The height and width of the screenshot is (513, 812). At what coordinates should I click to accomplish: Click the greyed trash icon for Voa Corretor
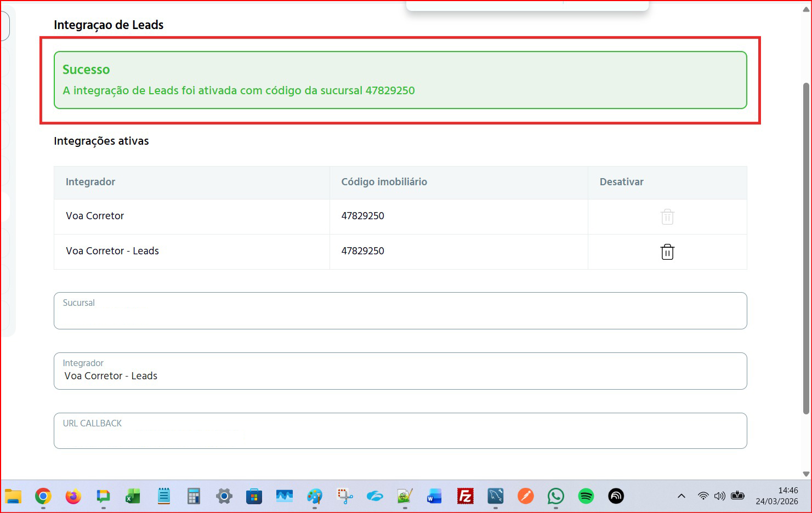tap(667, 217)
